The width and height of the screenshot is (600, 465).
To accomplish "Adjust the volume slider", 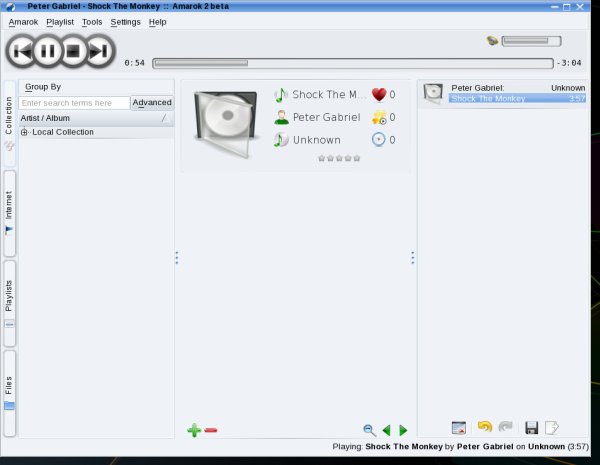I will tap(531, 41).
